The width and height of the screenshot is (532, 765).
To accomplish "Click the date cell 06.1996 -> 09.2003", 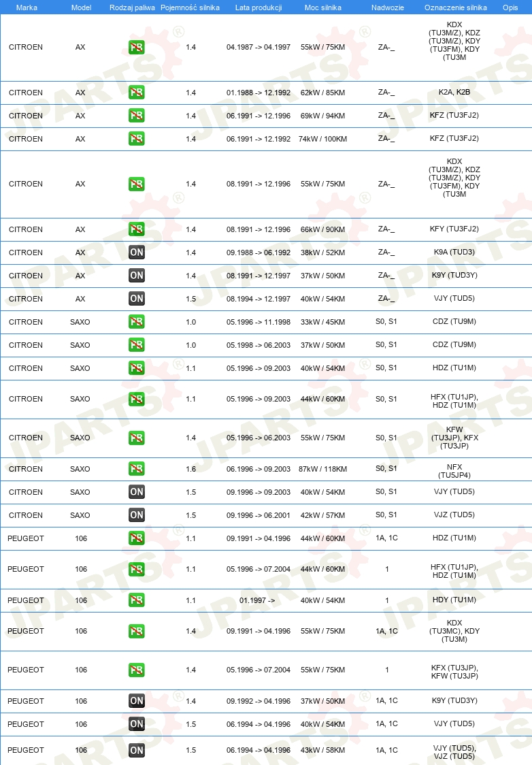I will click(259, 469).
